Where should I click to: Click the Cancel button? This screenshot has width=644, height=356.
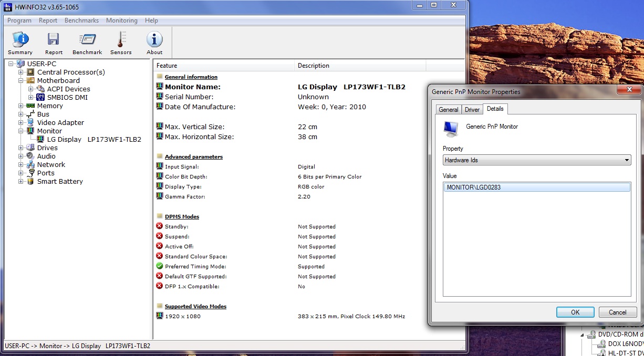click(x=618, y=312)
